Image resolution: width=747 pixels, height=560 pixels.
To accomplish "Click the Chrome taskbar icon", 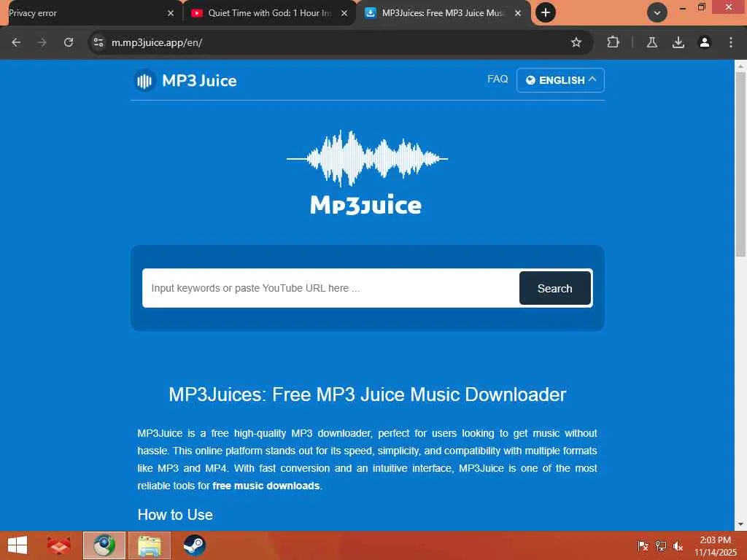I will pyautogui.click(x=104, y=545).
